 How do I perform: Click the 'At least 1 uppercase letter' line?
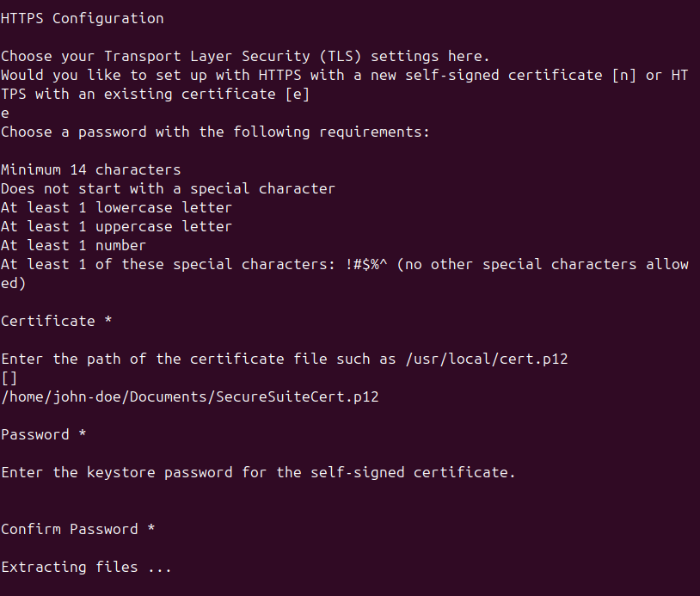pos(116,226)
